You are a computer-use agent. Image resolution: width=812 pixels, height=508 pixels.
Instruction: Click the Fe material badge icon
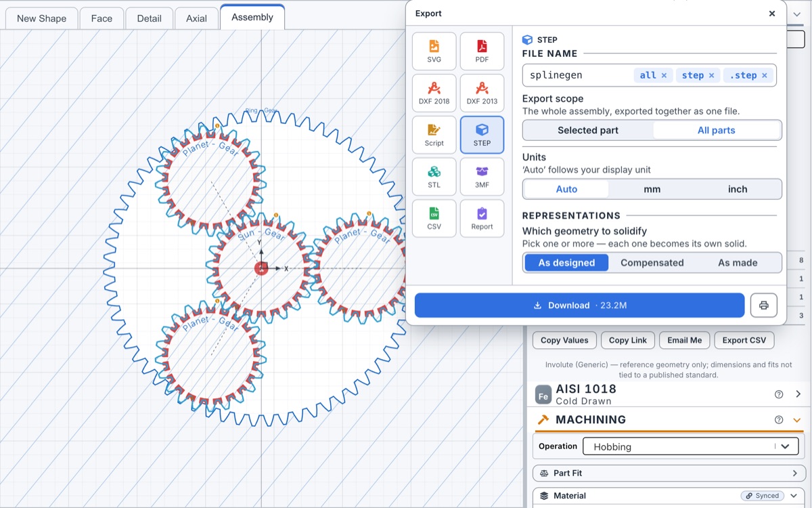(543, 394)
